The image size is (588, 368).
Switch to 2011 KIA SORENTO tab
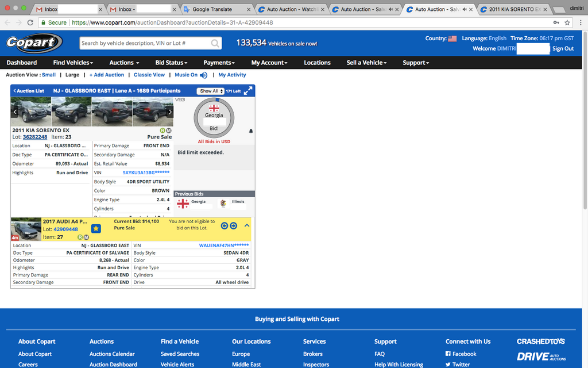(514, 9)
